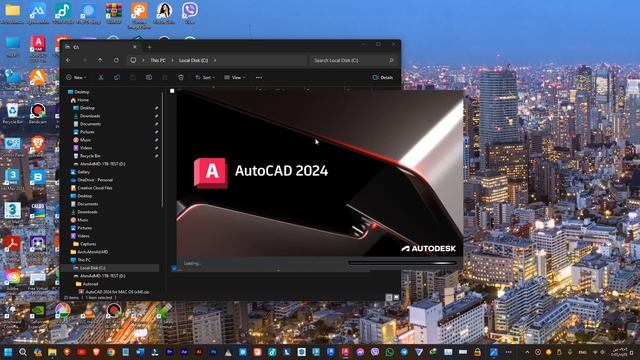Close the C:\ Explorer tab
Screen dimensions: 640x360
[135, 47]
